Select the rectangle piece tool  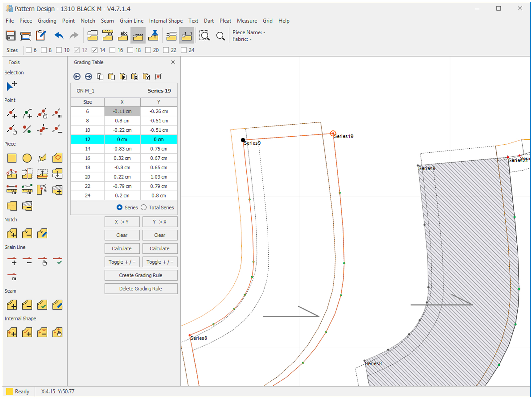coord(12,158)
